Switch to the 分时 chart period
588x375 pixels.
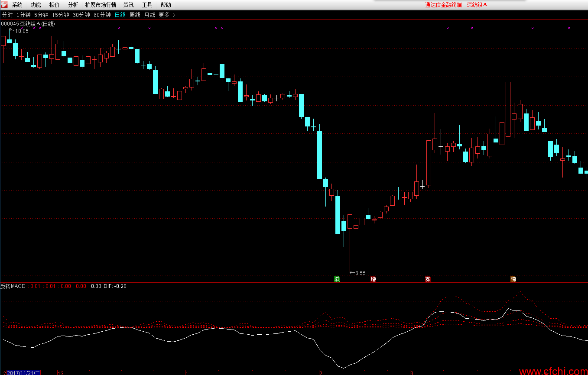point(7,15)
